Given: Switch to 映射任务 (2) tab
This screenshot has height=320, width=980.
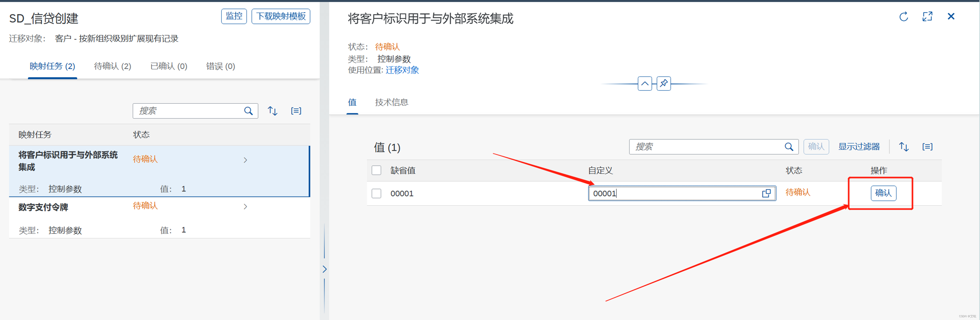Looking at the screenshot, I should [52, 66].
